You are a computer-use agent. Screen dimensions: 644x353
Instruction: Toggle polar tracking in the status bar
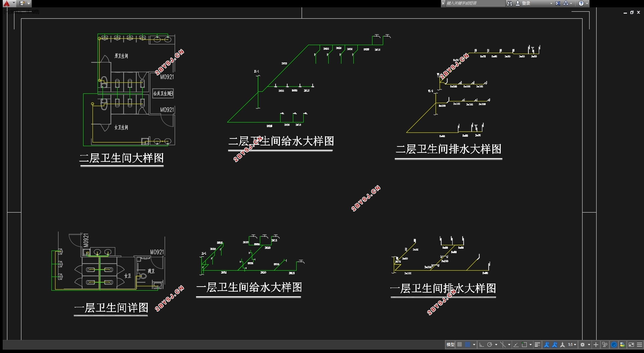[490, 345]
